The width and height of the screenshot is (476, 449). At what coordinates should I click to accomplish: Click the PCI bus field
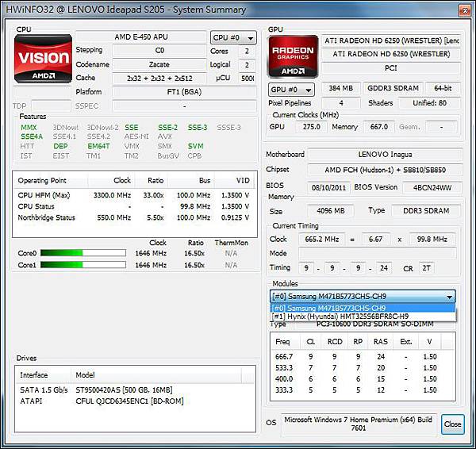(x=391, y=68)
